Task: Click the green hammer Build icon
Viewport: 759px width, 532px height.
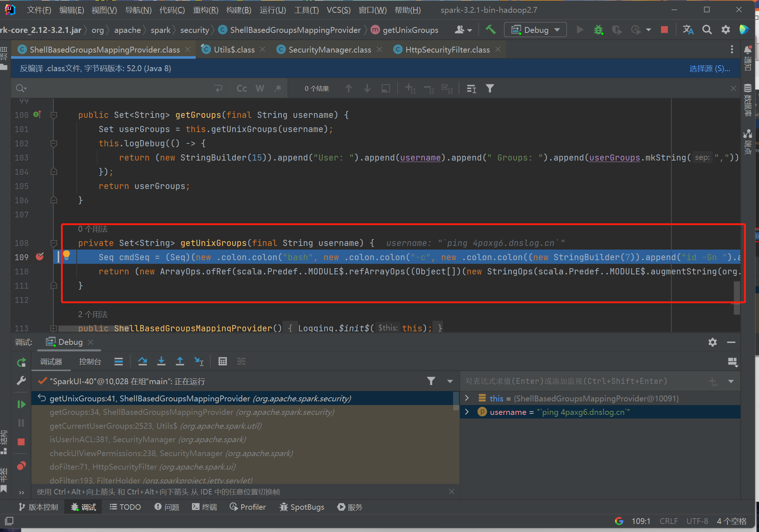Action: [490, 30]
